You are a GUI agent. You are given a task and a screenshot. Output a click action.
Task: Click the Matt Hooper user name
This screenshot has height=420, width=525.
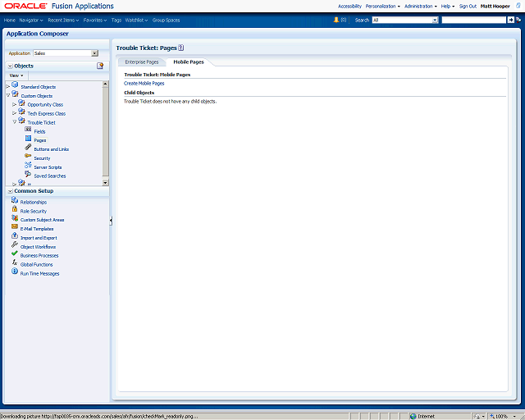[495, 7]
